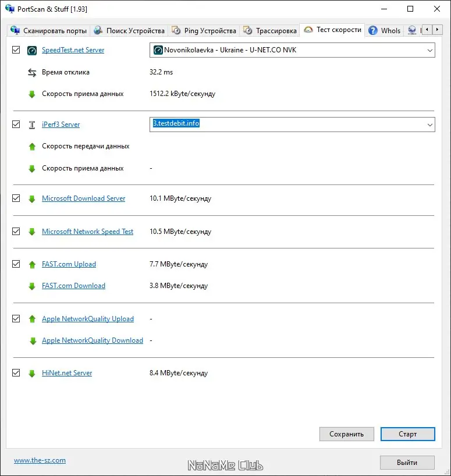
Task: Open the Apple NetworkQuality Upload link
Action: pos(88,319)
